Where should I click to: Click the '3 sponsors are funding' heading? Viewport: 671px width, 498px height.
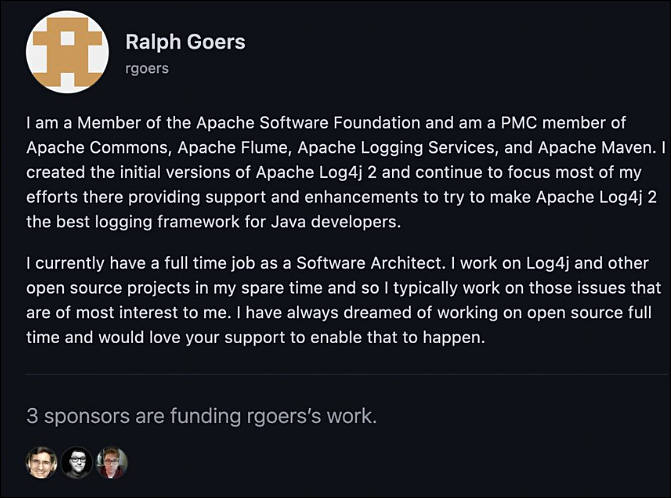(202, 416)
